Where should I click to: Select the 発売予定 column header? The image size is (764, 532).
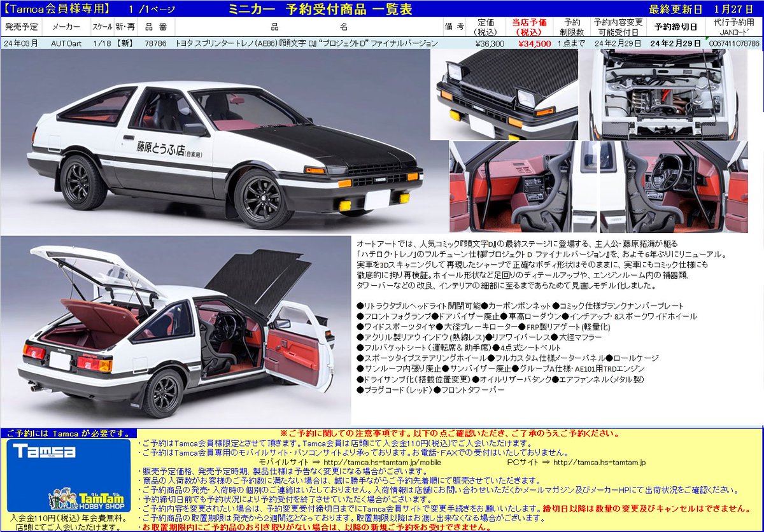21,27
